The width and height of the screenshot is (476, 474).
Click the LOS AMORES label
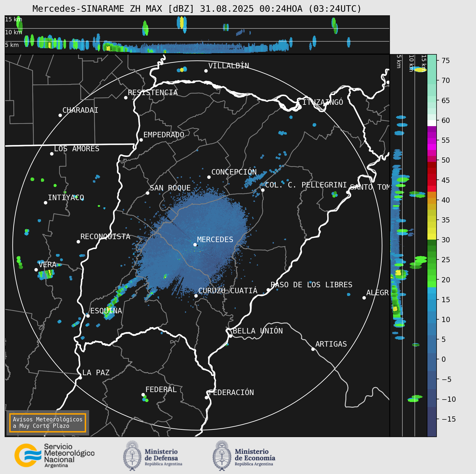coord(77,149)
